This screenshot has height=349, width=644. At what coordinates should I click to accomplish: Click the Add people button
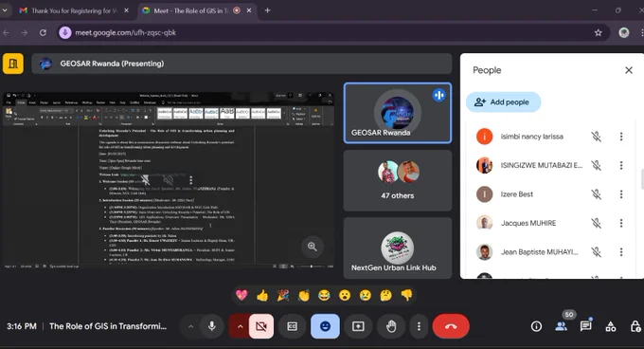[x=503, y=101]
